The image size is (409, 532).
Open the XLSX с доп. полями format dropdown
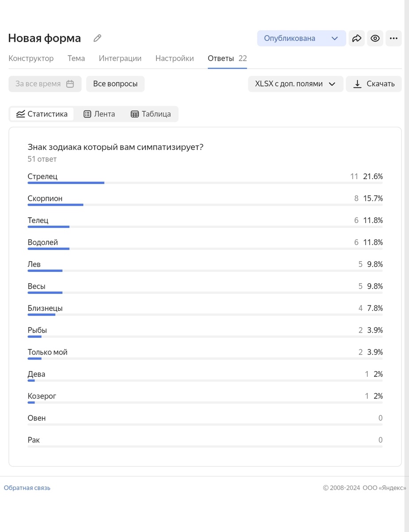[x=296, y=84]
